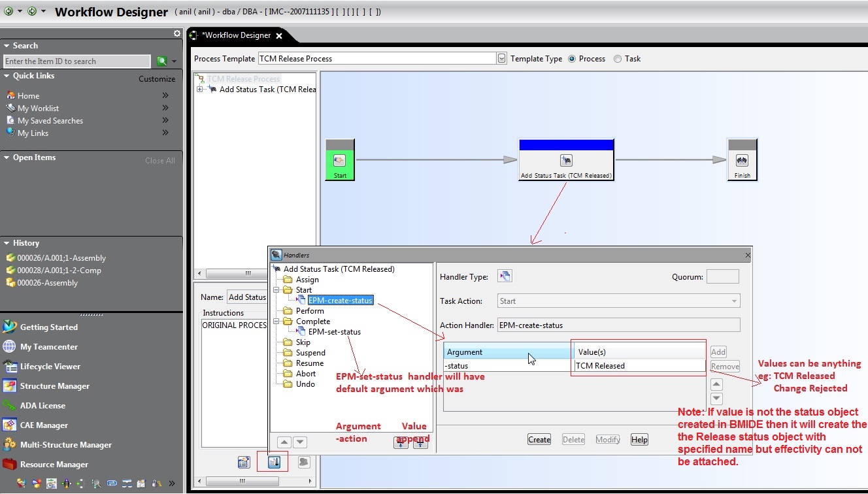Open the Task Action dropdown
The width and height of the screenshot is (868, 494).
[x=733, y=299]
